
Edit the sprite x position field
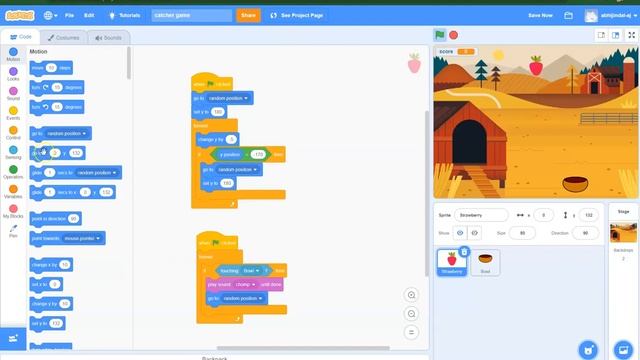coord(543,215)
